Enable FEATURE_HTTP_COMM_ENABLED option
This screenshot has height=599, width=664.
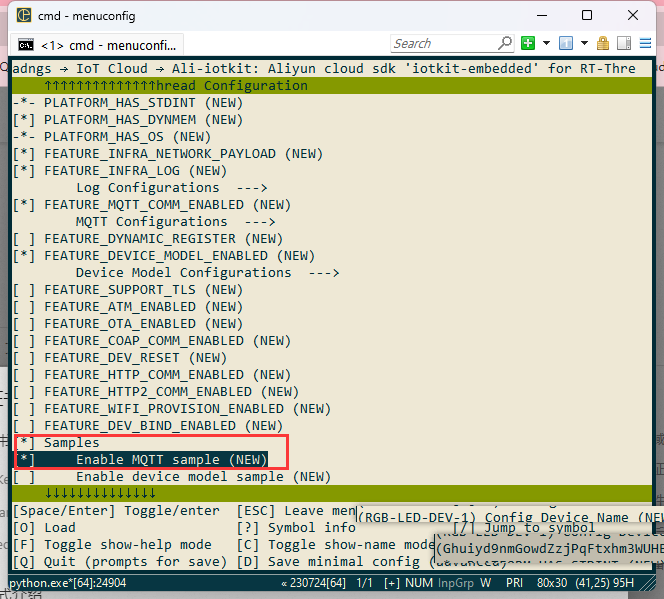152,375
